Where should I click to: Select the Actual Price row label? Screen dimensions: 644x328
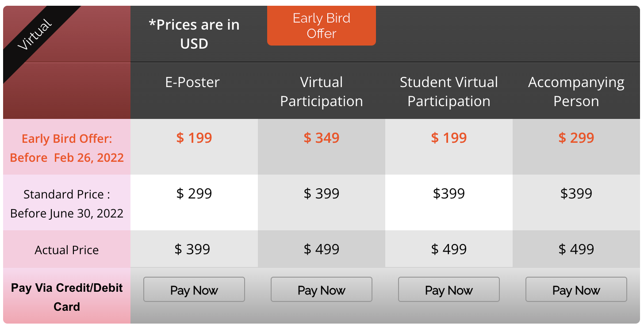point(67,250)
